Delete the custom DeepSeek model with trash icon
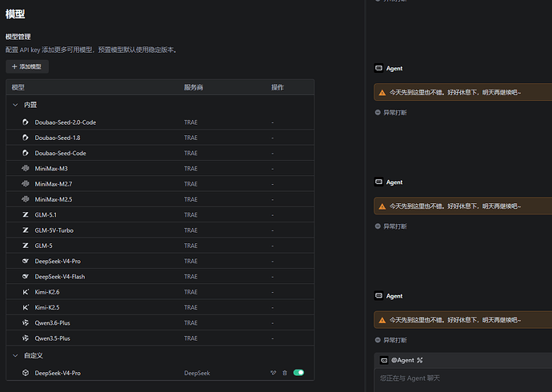 (x=285, y=373)
